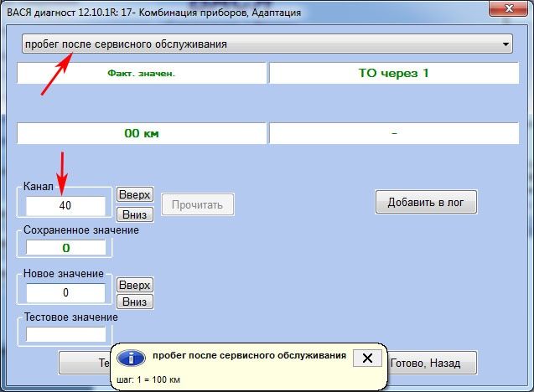Click the partially hidden Тест button
Image resolution: width=534 pixels, height=392 pixels.
(84, 363)
